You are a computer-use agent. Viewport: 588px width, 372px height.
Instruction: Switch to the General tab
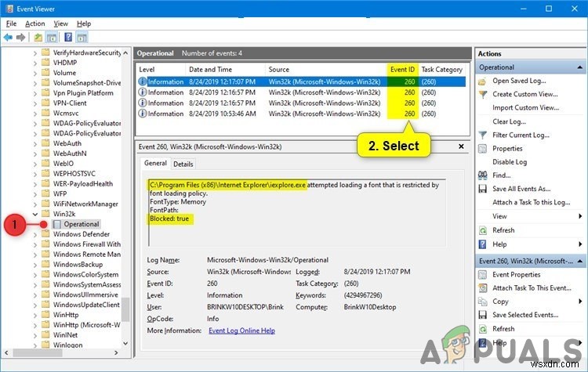tap(155, 164)
